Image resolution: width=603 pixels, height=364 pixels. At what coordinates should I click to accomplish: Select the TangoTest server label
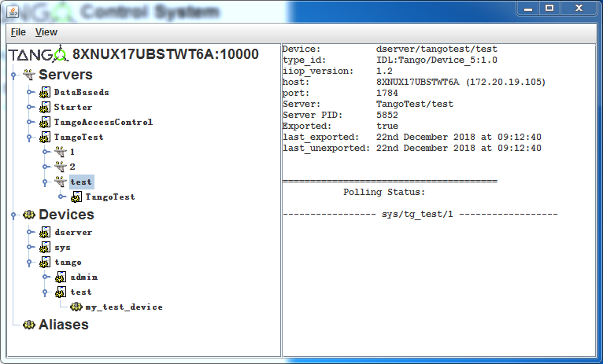79,137
